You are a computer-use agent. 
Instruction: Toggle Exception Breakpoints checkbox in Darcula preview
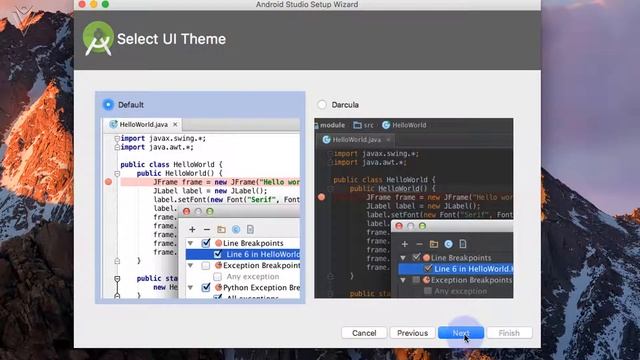click(416, 280)
